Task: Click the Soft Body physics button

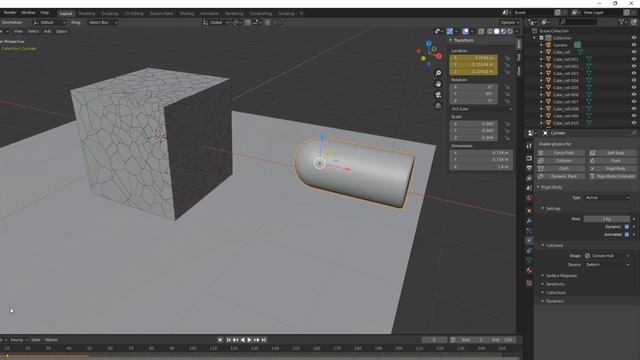Action: point(612,153)
